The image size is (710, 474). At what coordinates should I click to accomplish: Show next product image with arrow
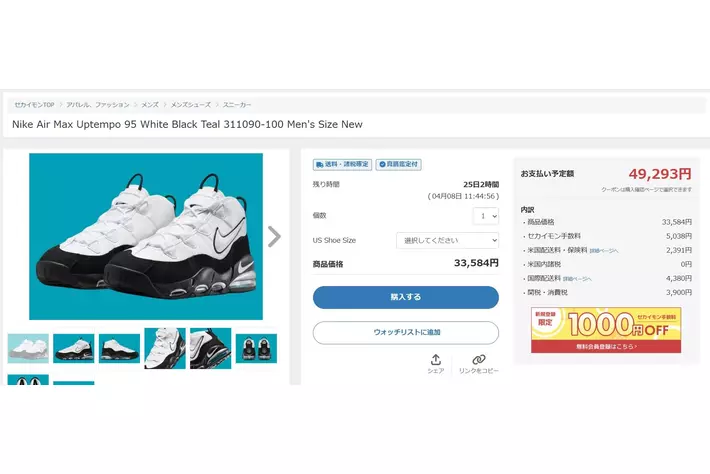tap(274, 236)
